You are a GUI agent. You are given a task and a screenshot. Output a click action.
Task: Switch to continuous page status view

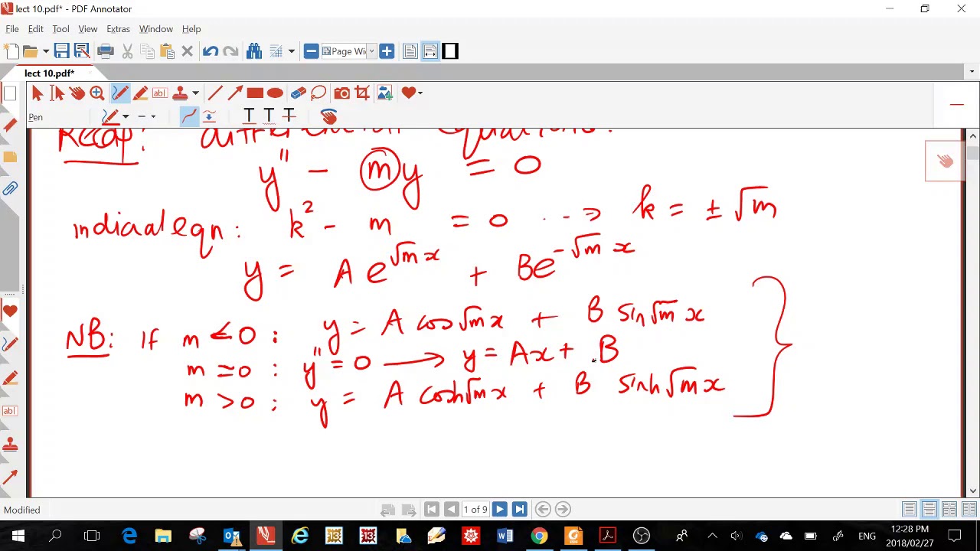pos(929,510)
